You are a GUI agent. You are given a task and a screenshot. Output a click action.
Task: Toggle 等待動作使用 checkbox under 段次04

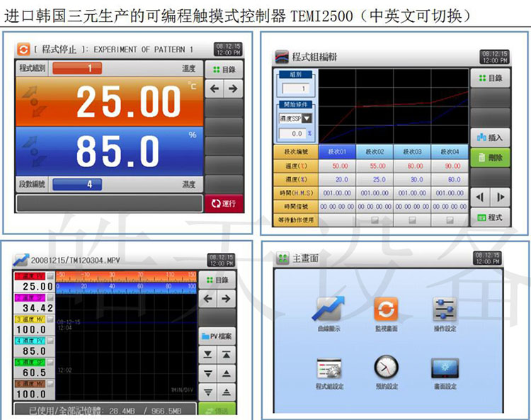point(450,220)
